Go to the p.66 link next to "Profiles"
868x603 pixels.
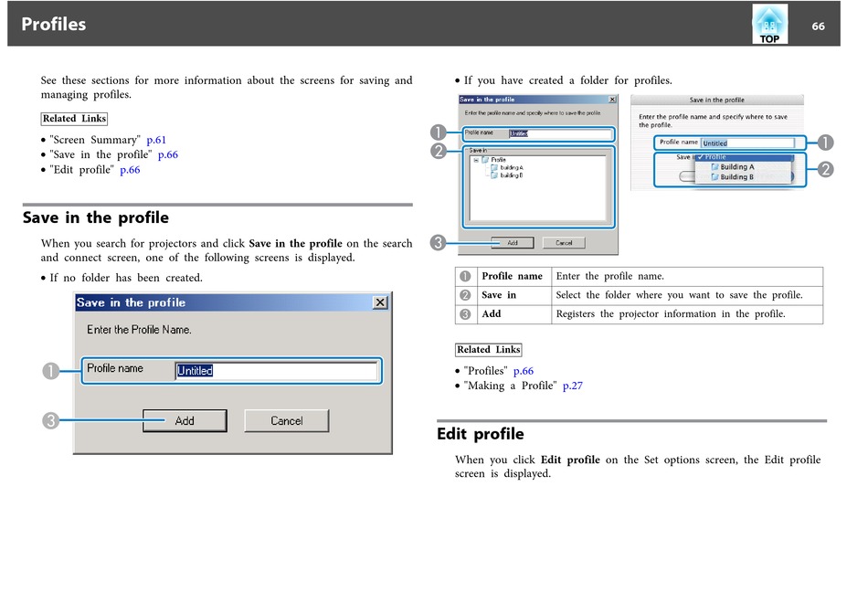[x=524, y=371]
